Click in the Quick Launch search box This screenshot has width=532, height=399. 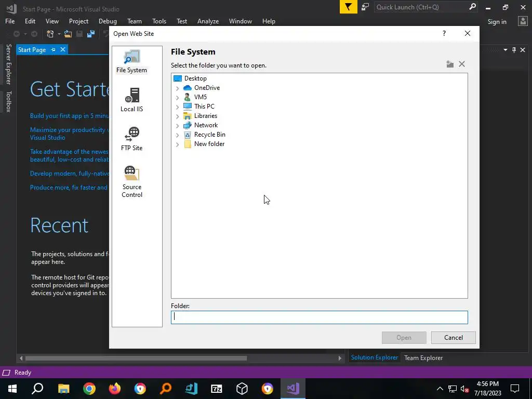click(421, 7)
